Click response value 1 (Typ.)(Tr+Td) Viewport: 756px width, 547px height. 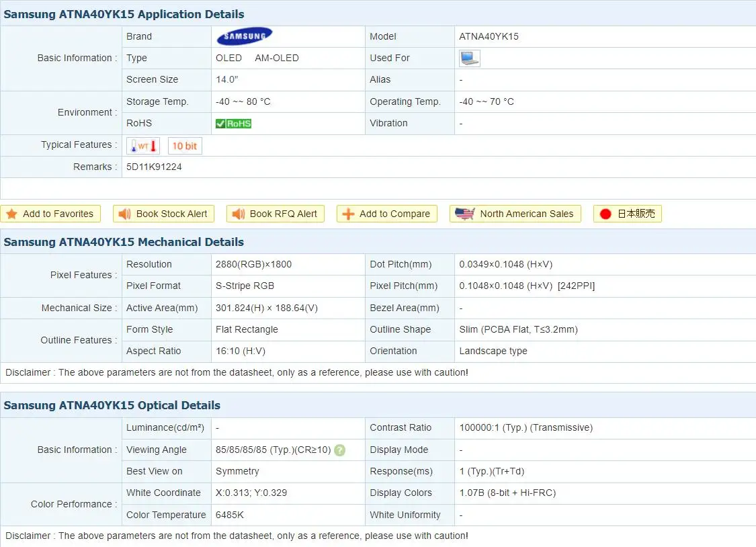pyautogui.click(x=492, y=471)
